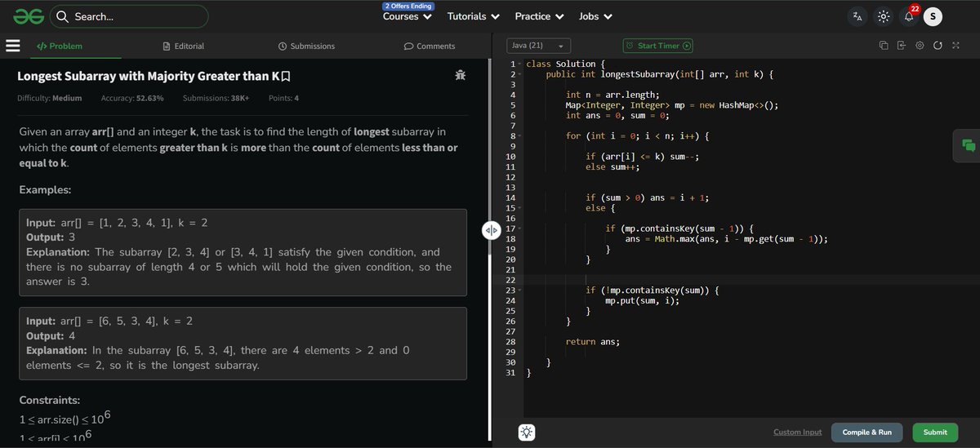Click the search magnifier icon
This screenshot has height=448, width=980.
click(x=63, y=16)
